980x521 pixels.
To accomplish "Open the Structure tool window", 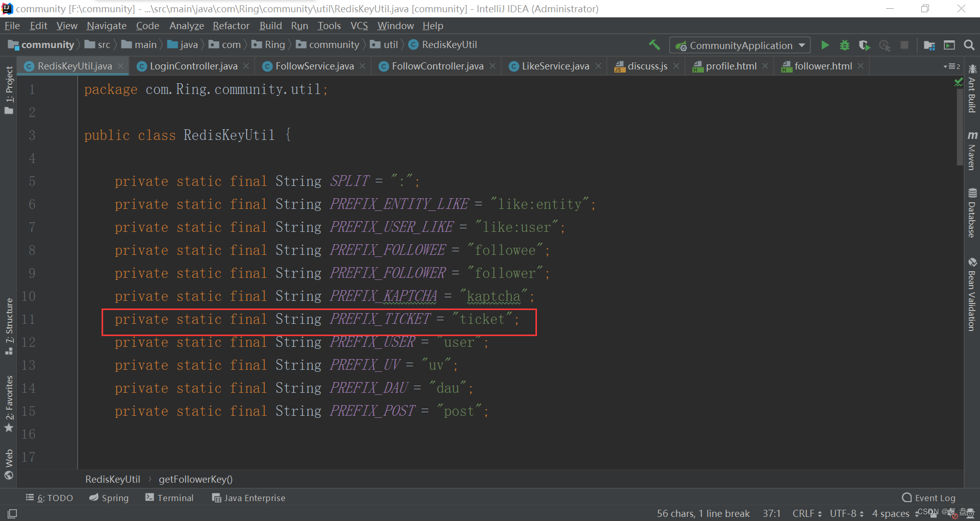I will point(9,326).
